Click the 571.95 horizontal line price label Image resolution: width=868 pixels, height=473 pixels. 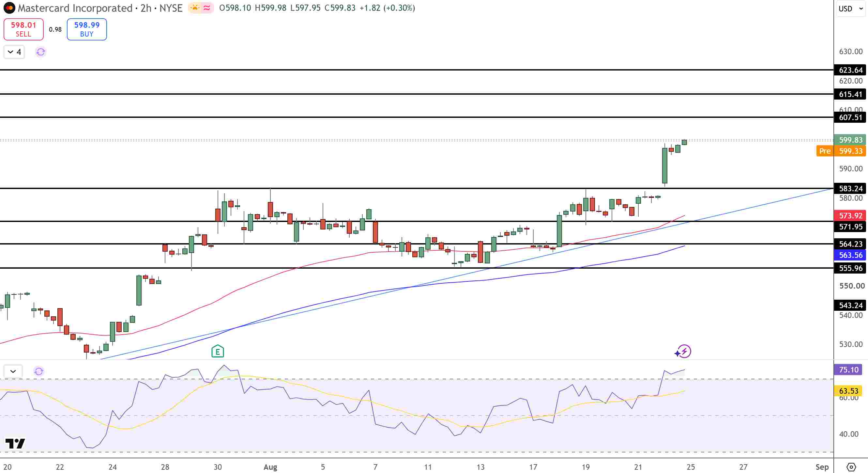tap(850, 227)
